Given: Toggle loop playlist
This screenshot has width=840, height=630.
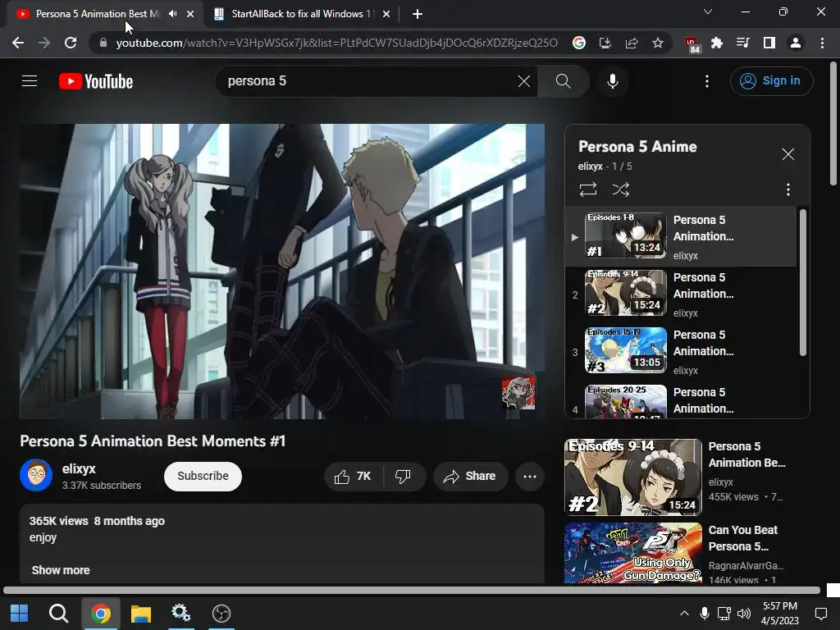Looking at the screenshot, I should (x=587, y=189).
